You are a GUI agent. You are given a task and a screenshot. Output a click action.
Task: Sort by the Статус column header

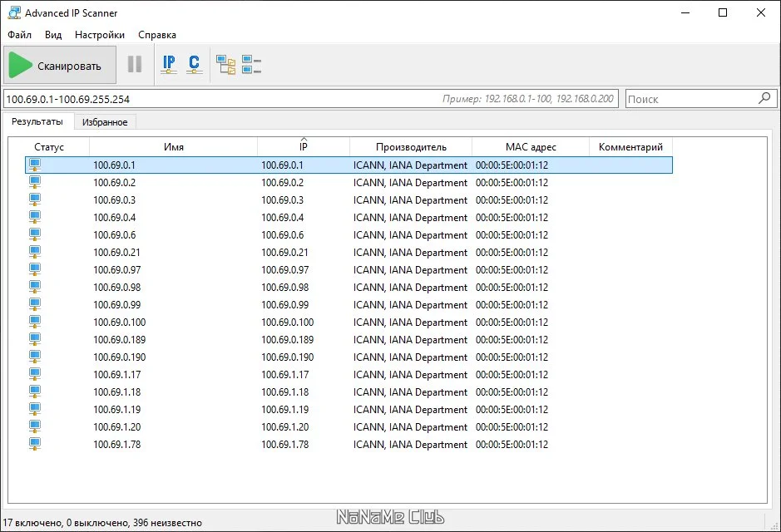click(x=49, y=147)
